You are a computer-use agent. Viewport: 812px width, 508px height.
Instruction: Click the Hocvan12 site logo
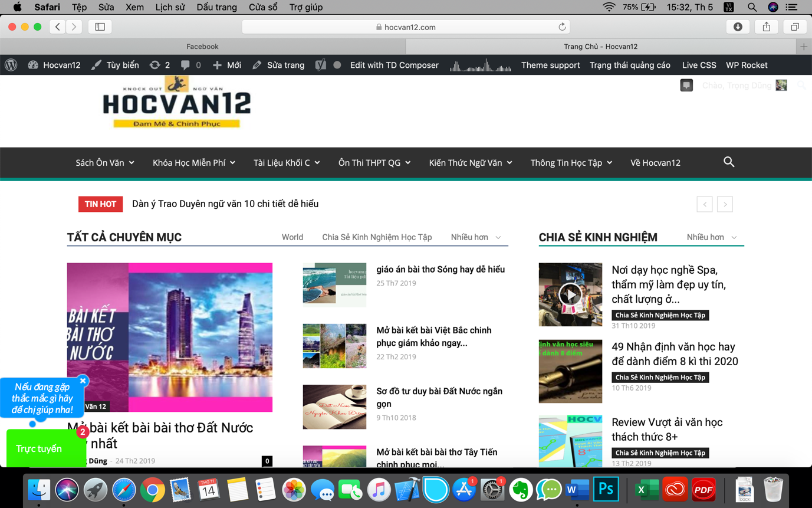coord(177,103)
